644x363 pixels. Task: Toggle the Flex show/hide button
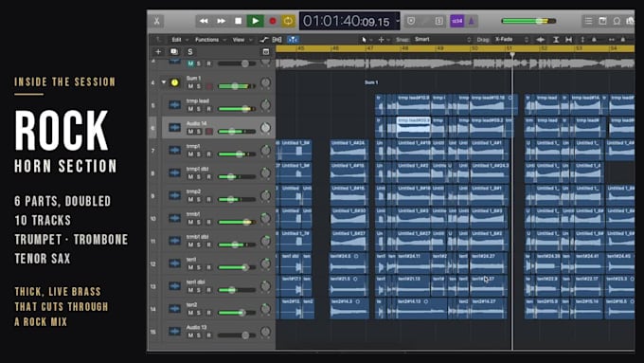[x=277, y=40]
